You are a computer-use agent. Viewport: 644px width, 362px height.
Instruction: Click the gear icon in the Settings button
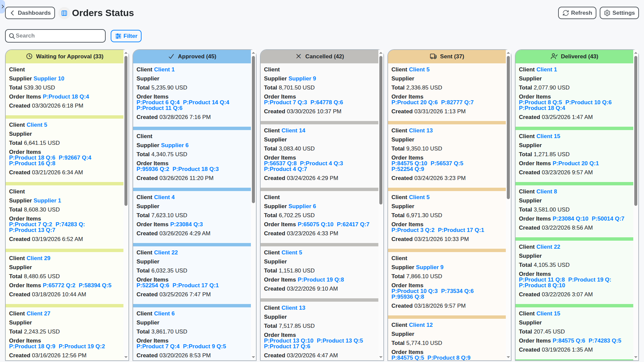coord(607,13)
